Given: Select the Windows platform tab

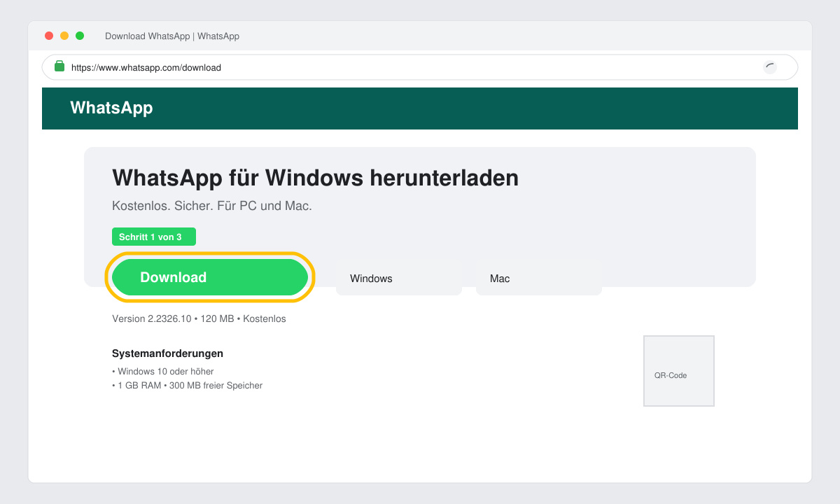Looking at the screenshot, I should tap(399, 279).
